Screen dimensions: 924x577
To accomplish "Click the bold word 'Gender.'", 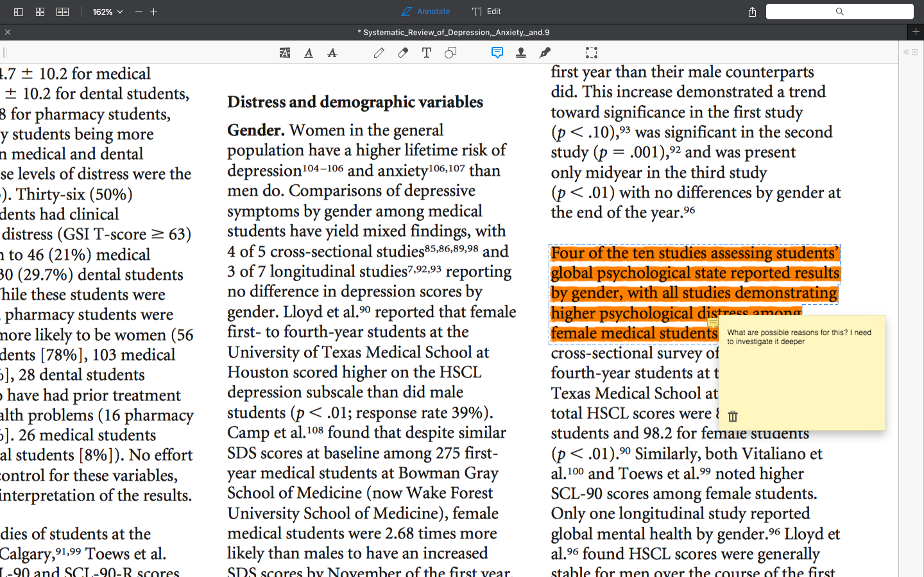I will pos(255,130).
